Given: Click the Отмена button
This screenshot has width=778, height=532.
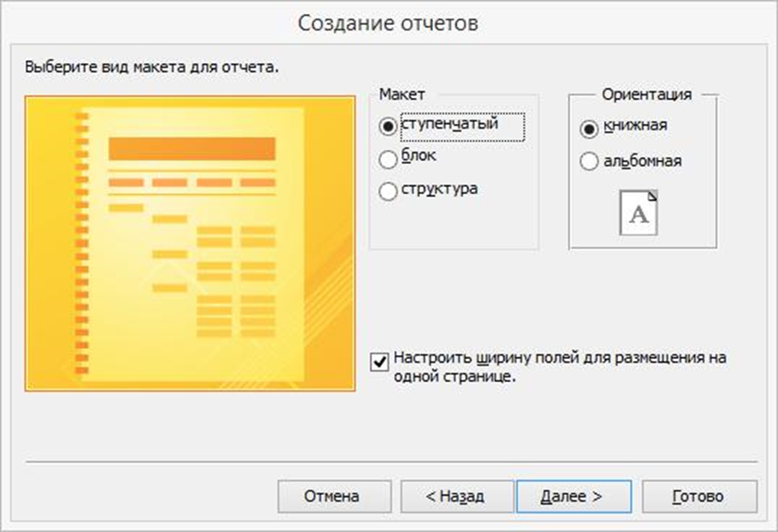Looking at the screenshot, I should click(335, 496).
